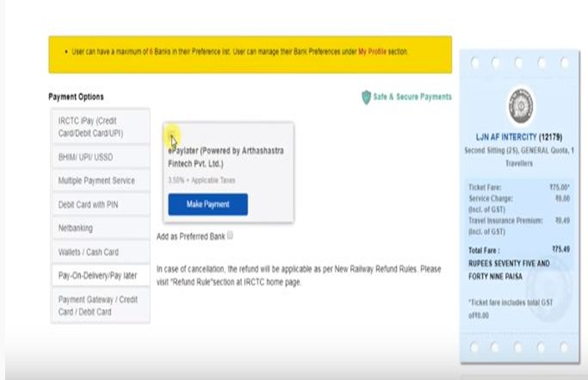This screenshot has width=588, height=380.
Task: Choose Payment Gateway / Credit Card option
Action: point(100,305)
